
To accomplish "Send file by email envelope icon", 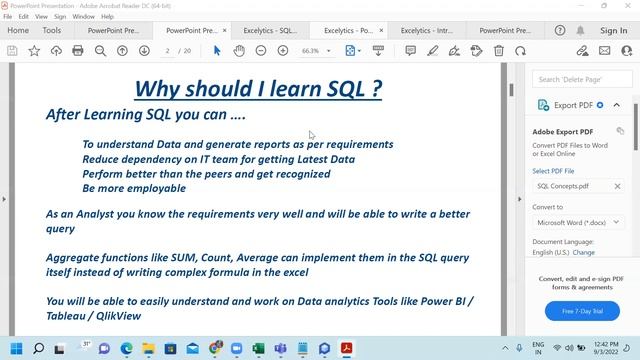I will tap(604, 51).
